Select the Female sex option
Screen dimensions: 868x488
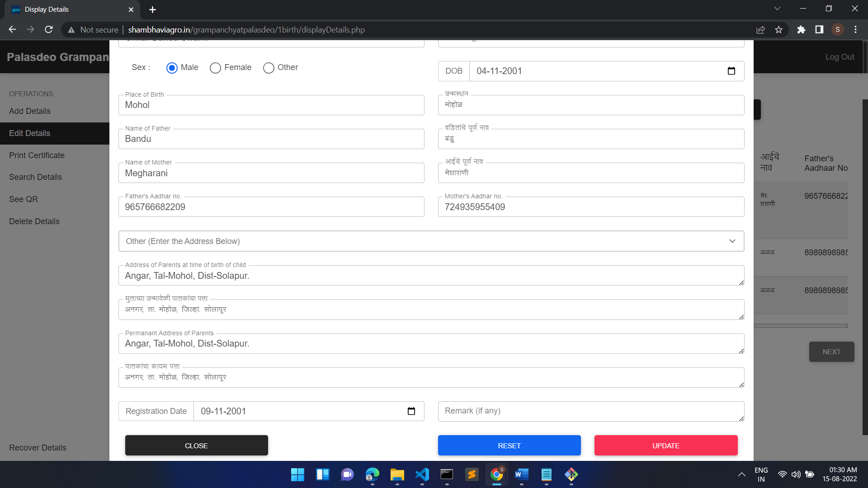[x=215, y=68]
